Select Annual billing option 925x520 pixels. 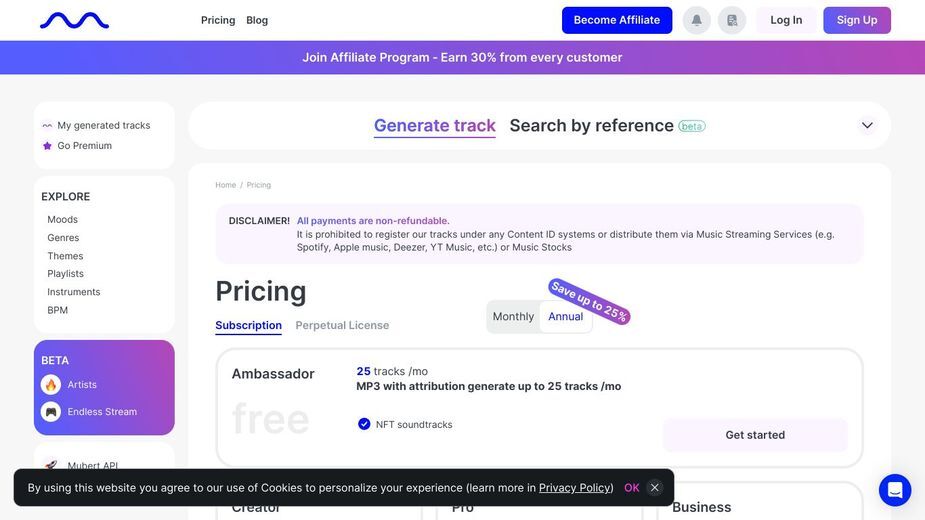coord(565,316)
